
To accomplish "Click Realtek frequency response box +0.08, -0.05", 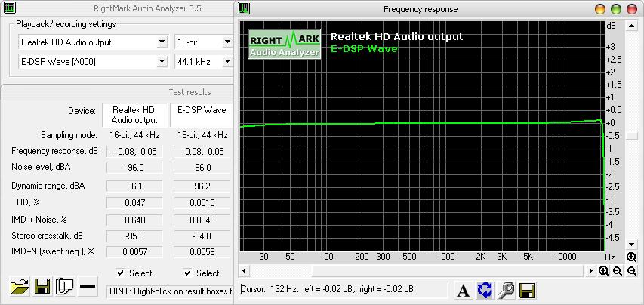I will 134,152.
